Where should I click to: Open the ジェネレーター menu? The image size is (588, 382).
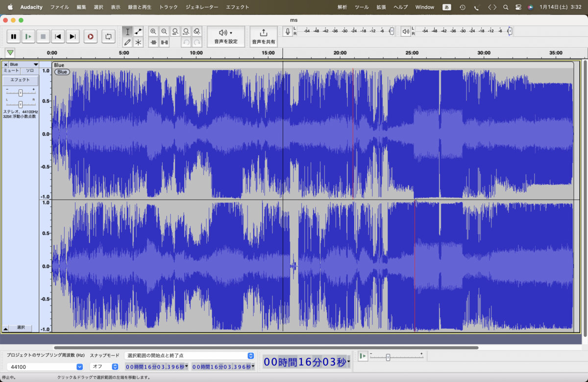point(201,7)
